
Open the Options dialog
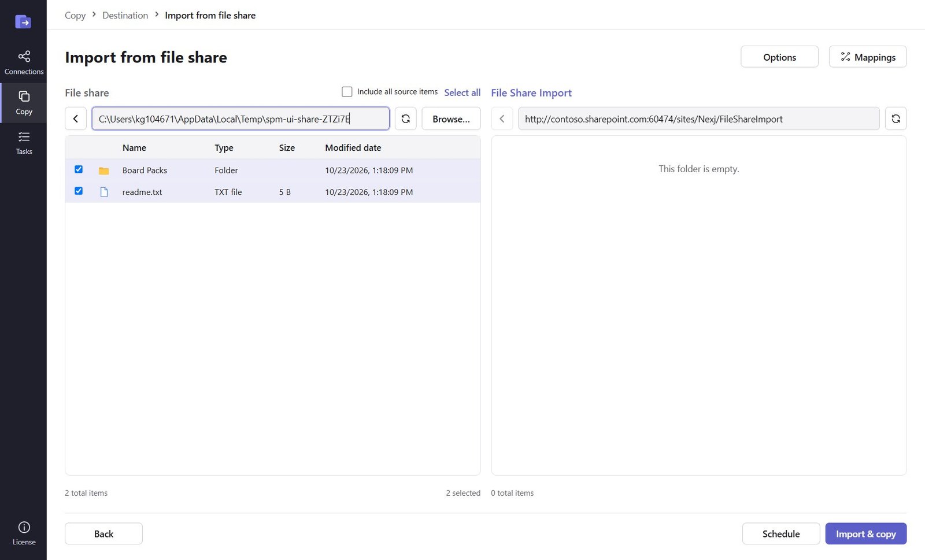click(779, 57)
